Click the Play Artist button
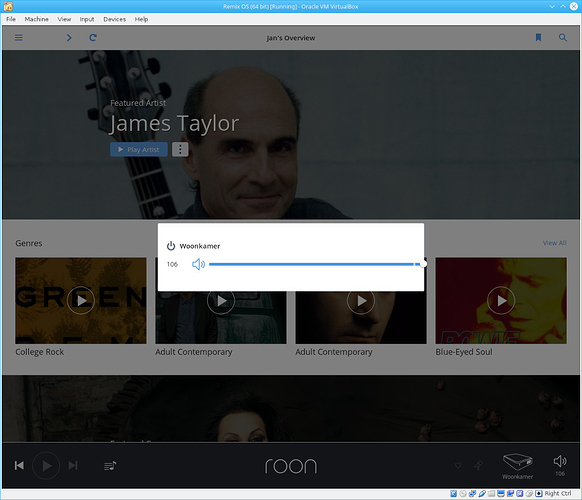The width and height of the screenshot is (582, 500). [x=139, y=150]
